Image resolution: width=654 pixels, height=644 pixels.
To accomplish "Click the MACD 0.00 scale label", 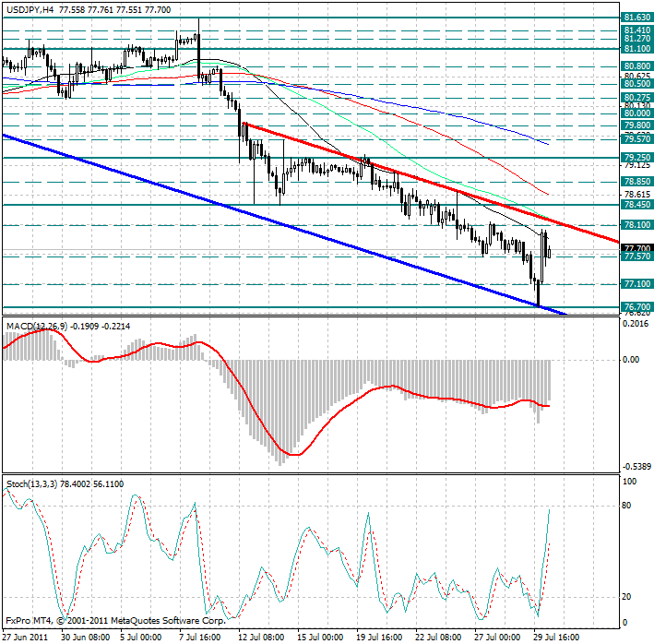I will pyautogui.click(x=630, y=360).
